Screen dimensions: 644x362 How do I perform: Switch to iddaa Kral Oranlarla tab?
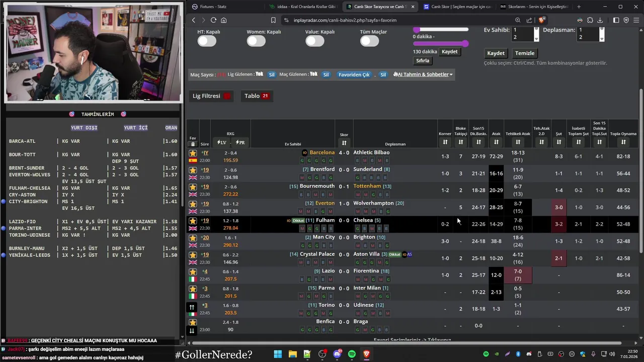tap(302, 7)
